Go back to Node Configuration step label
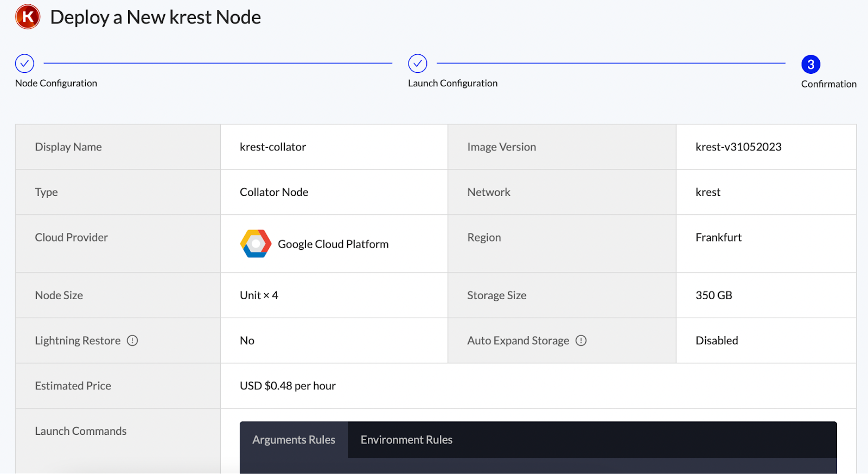This screenshot has width=868, height=474. (x=56, y=83)
